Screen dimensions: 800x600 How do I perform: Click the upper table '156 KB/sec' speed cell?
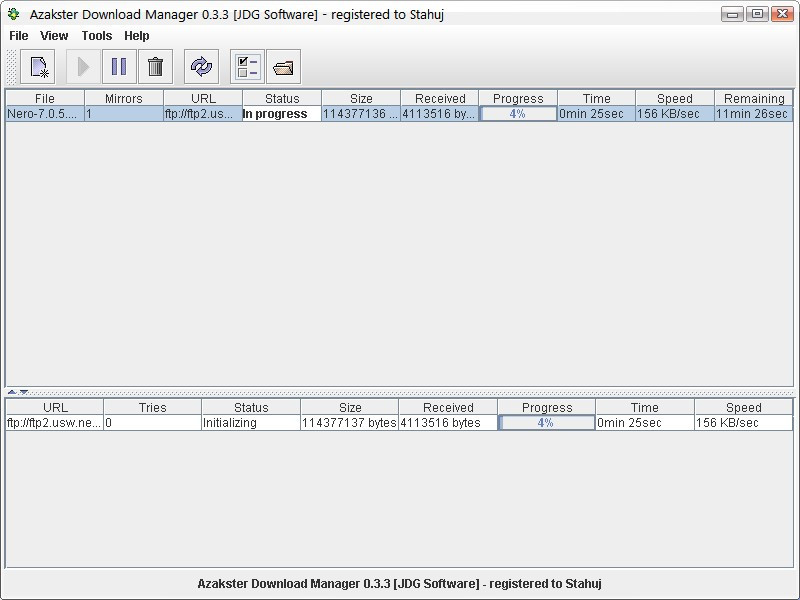(675, 113)
